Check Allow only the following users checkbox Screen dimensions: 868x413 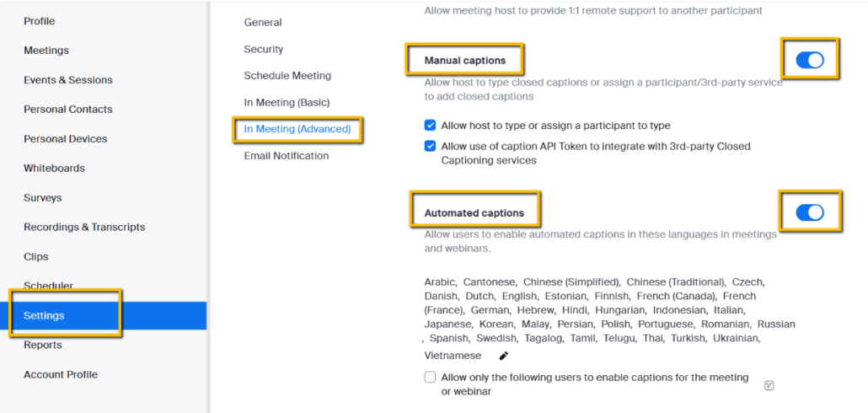[430, 378]
